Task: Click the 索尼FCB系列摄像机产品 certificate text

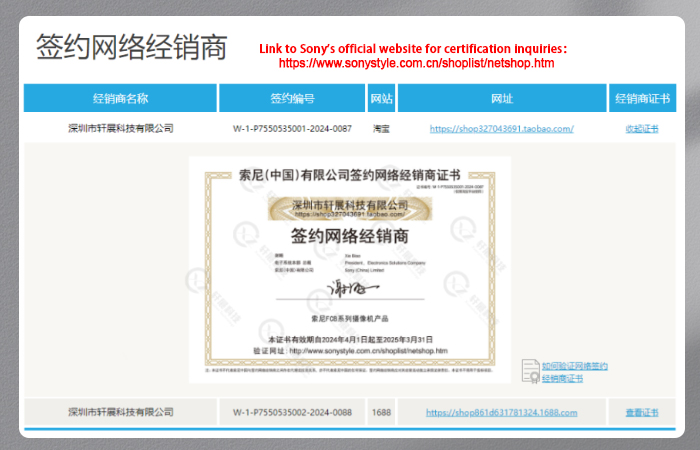Action: [x=350, y=319]
